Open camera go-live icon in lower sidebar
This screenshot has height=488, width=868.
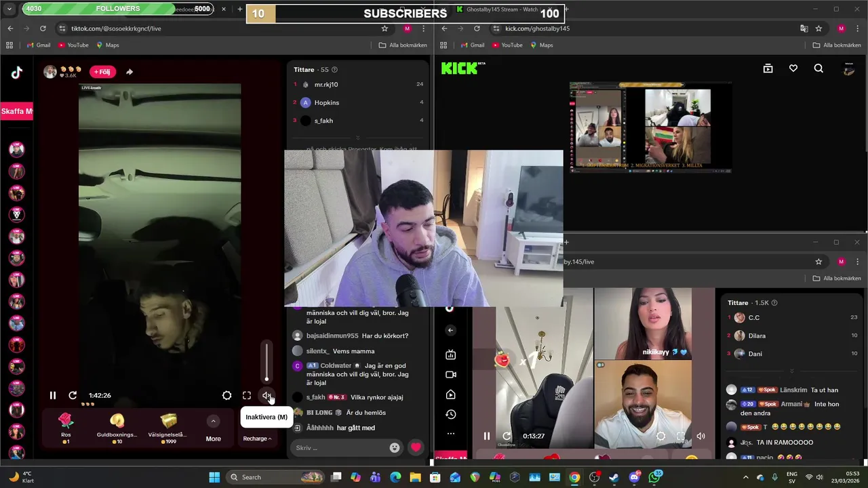tap(450, 374)
